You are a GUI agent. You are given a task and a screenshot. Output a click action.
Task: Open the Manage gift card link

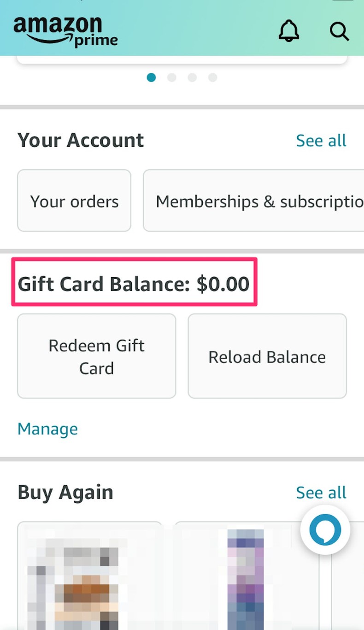click(x=47, y=429)
